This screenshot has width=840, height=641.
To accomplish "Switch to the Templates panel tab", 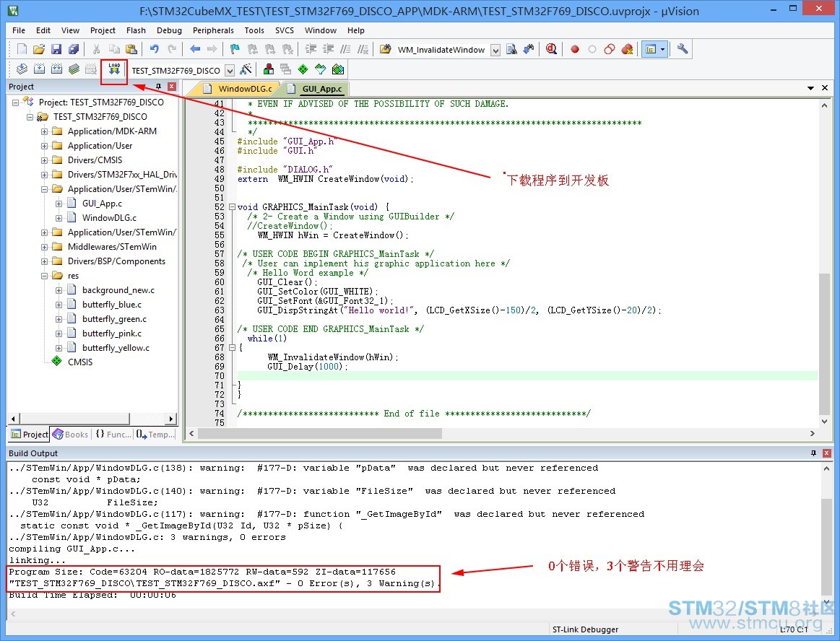I will pos(156,435).
